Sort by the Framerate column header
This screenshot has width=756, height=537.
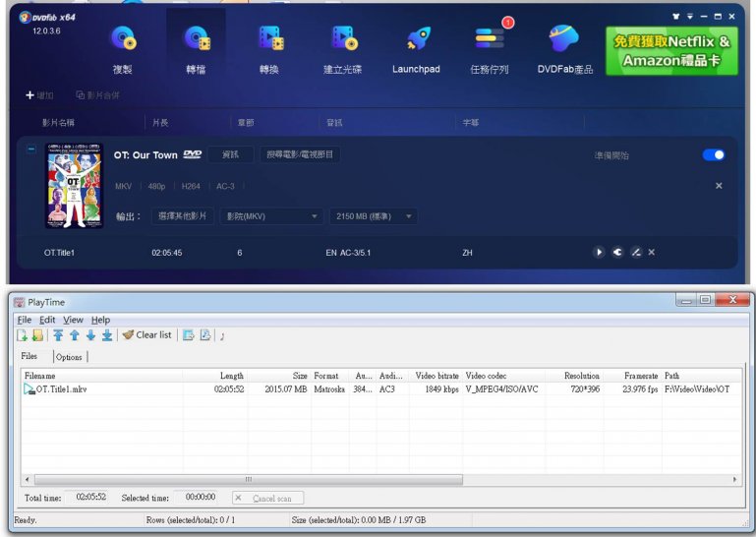(632, 376)
